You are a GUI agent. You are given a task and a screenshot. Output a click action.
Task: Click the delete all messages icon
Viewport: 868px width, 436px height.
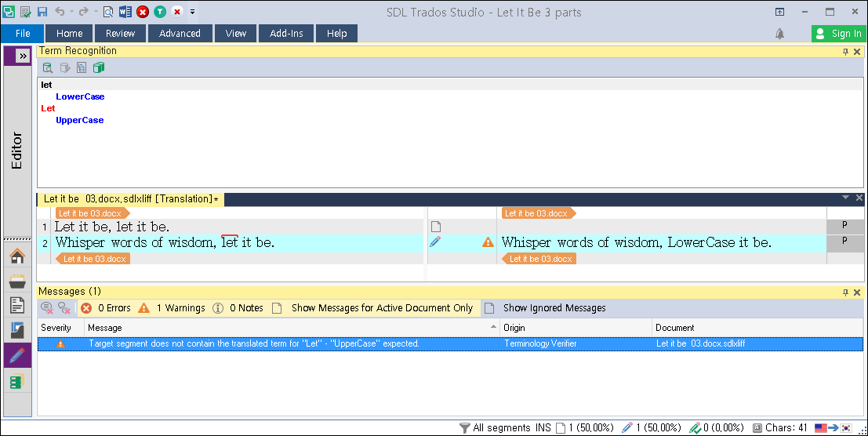pos(64,307)
